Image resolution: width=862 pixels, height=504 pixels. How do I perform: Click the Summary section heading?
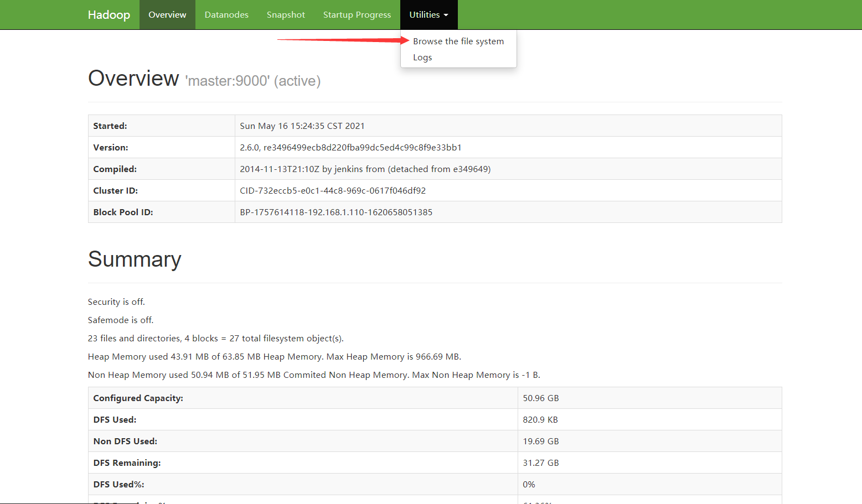(135, 259)
